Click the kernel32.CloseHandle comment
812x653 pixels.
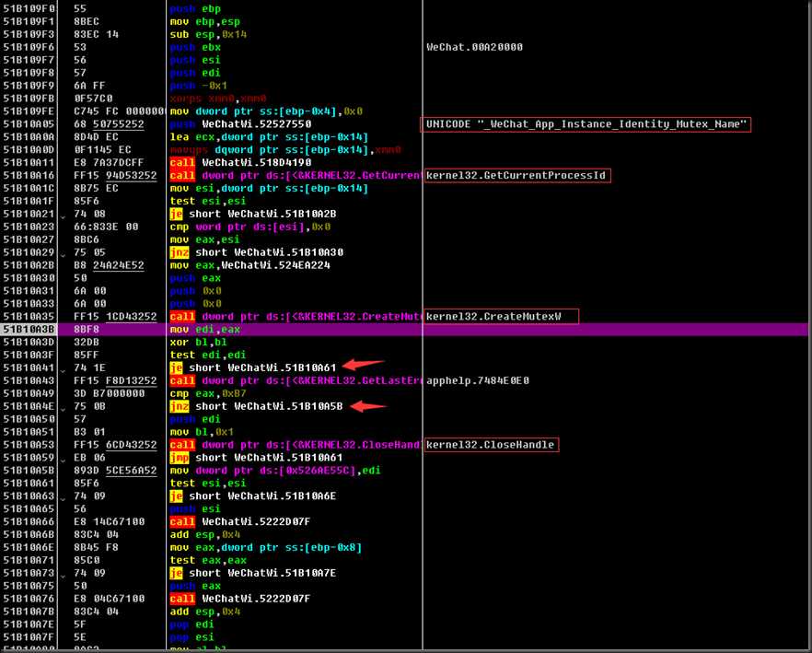[492, 445]
